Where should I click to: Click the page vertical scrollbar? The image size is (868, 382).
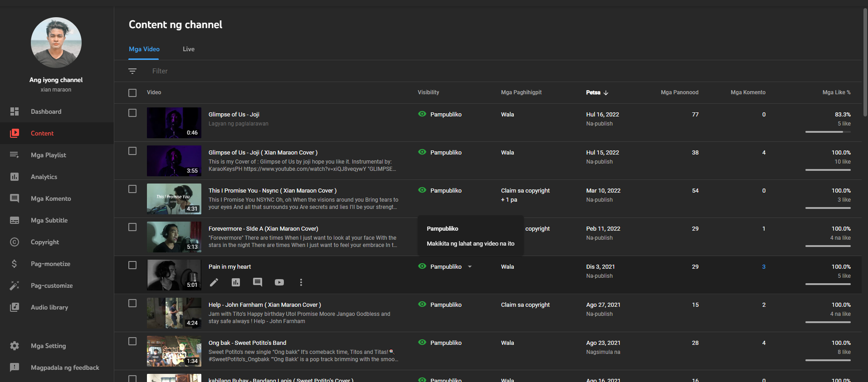pos(865,63)
